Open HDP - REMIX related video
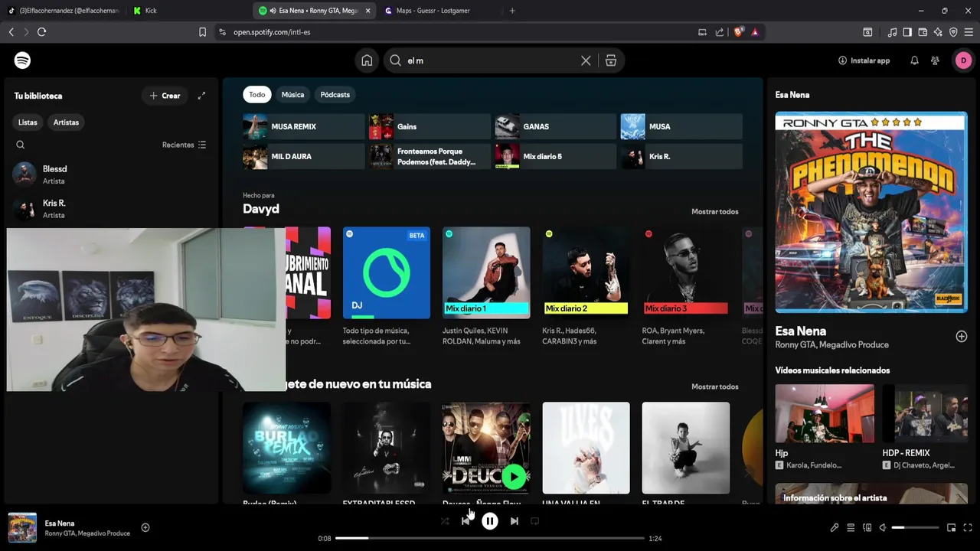Viewport: 980px width, 551px height. pyautogui.click(x=925, y=413)
